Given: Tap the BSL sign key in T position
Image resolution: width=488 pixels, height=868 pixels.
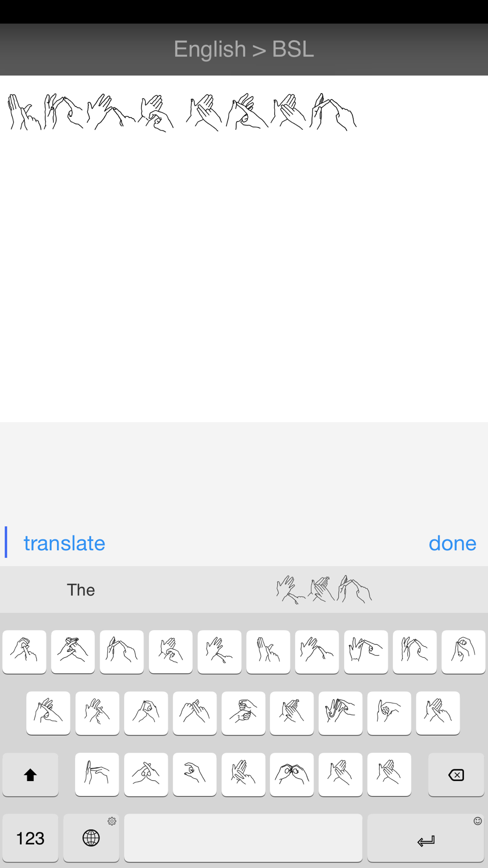Looking at the screenshot, I should (220, 652).
